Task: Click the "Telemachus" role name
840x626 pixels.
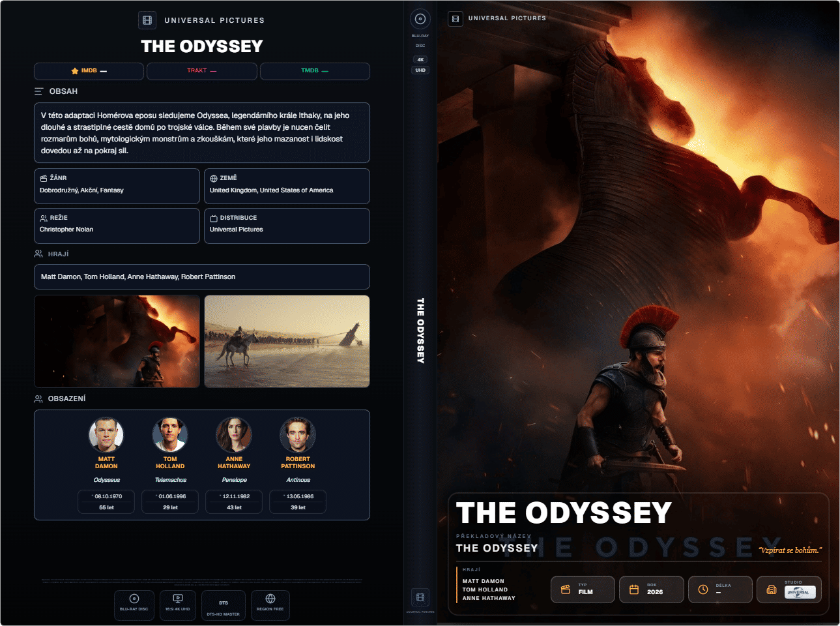Action: coord(171,480)
